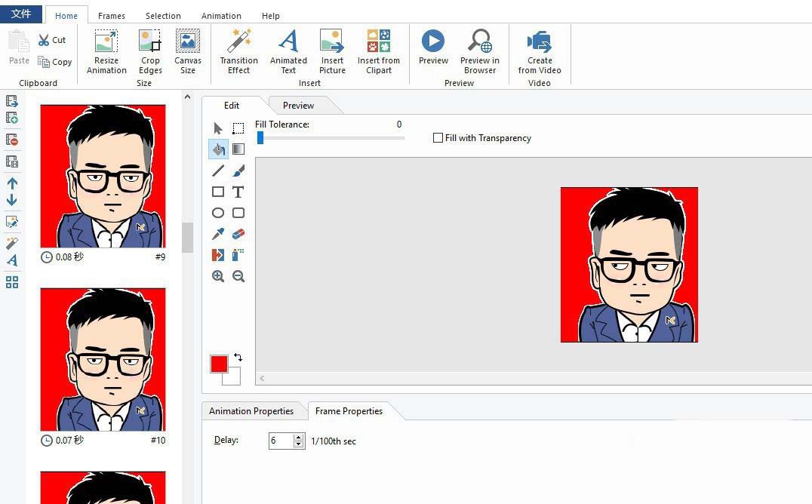This screenshot has height=504, width=812.
Task: Click the Preview in Browser button
Action: pos(480,51)
